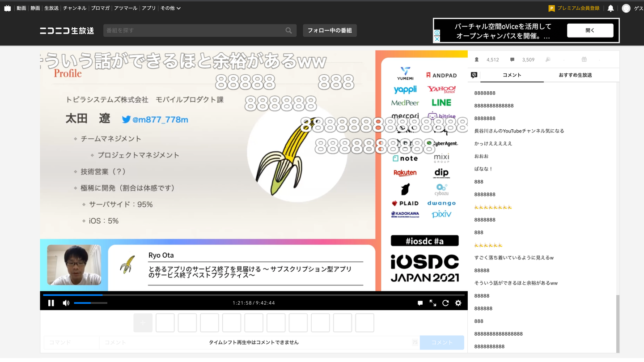Close the oVice advertisement

tap(437, 39)
